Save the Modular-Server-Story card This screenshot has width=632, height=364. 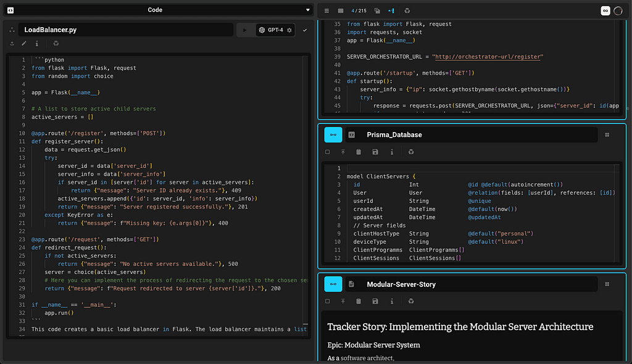click(375, 301)
